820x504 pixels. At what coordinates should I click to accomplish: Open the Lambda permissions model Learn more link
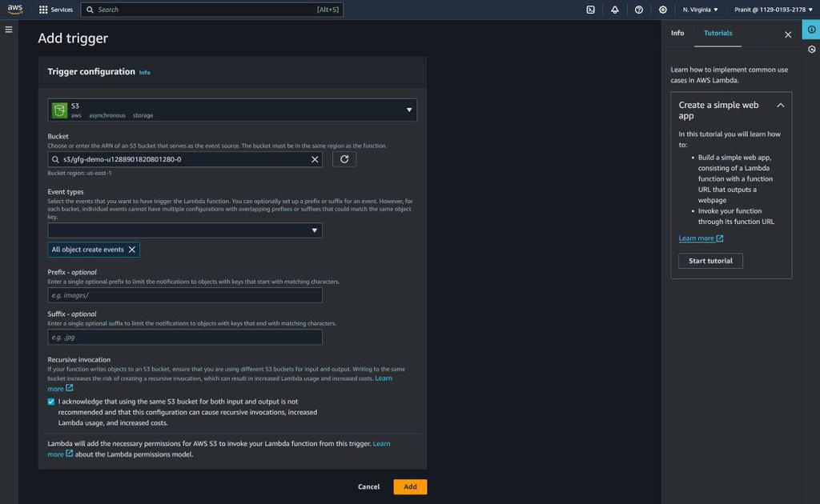point(381,443)
